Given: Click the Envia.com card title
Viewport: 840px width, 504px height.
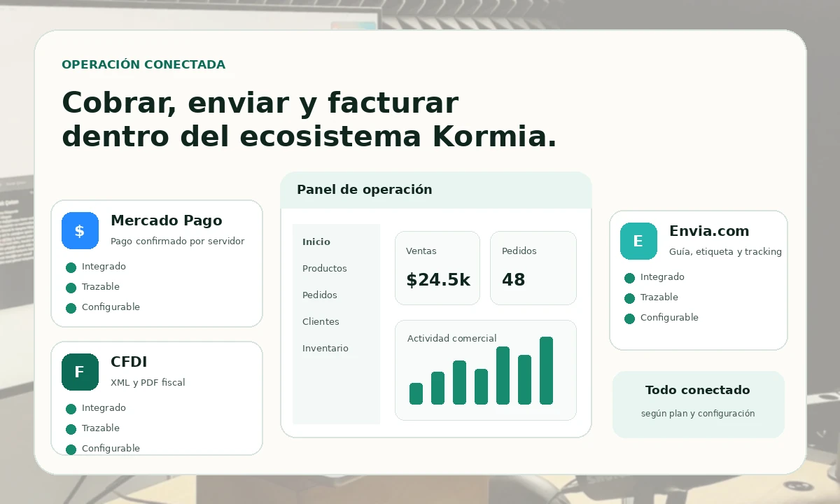Looking at the screenshot, I should tap(709, 231).
